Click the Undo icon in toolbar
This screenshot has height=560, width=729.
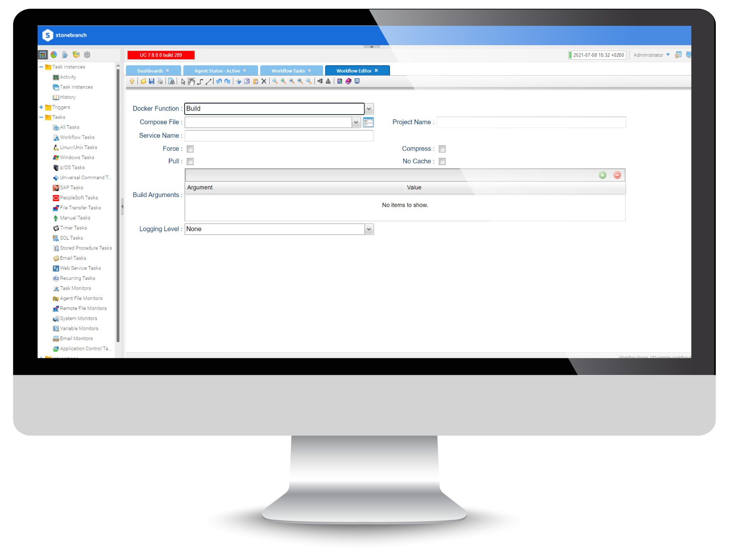point(219,81)
